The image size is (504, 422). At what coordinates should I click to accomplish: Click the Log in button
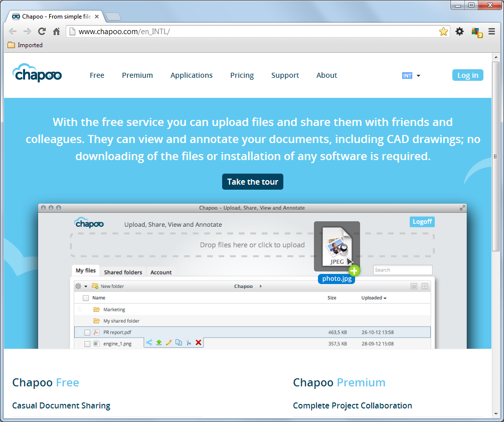tap(467, 75)
